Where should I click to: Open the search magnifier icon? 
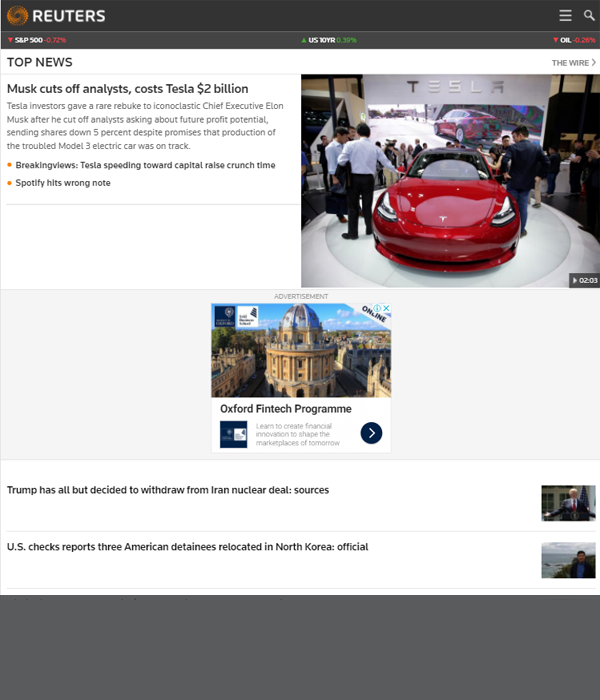coord(589,16)
